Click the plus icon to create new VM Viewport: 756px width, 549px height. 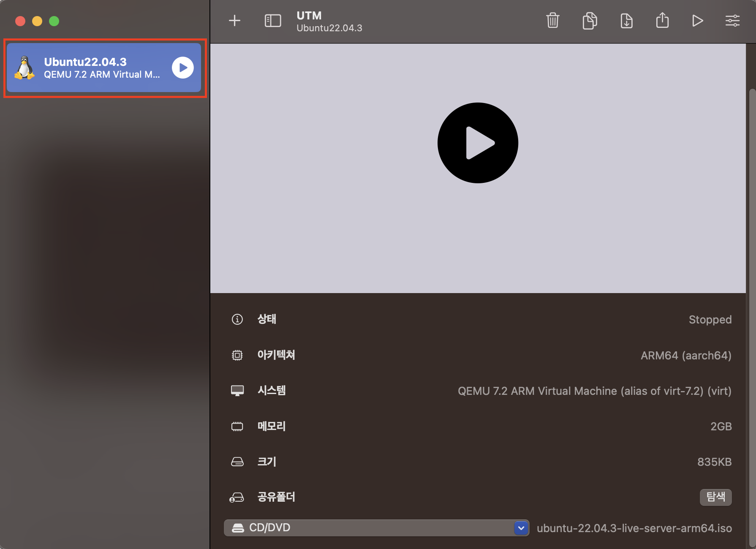coord(234,21)
